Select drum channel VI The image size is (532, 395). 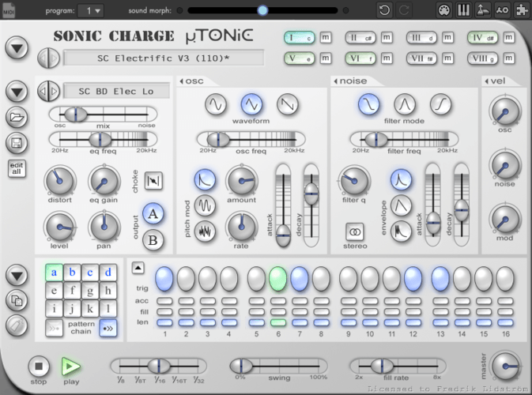(x=360, y=58)
